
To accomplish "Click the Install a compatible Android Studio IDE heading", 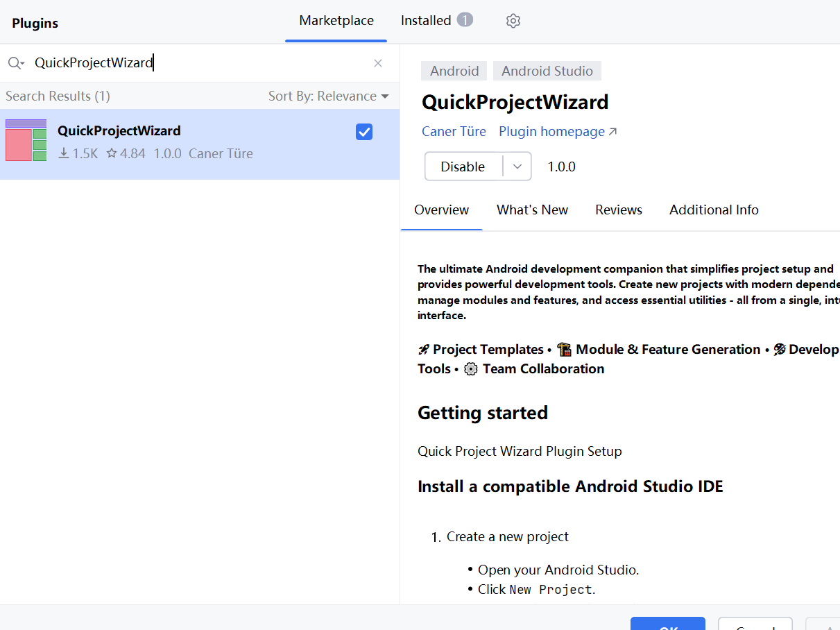I will (x=570, y=486).
